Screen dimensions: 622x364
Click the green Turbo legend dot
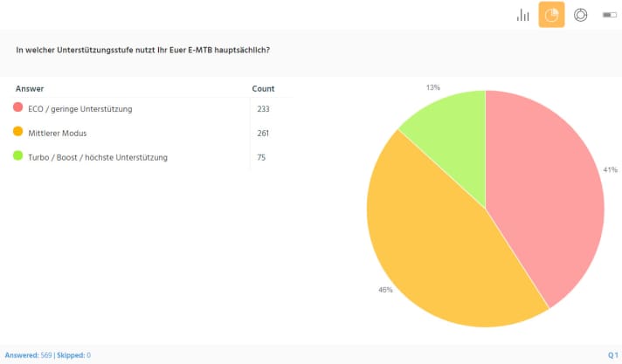click(x=17, y=157)
